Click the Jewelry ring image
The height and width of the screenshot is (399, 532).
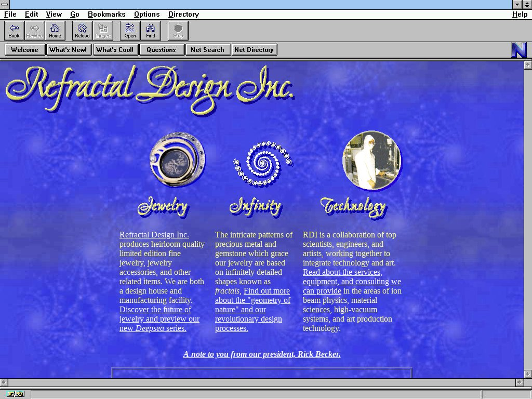(x=177, y=159)
